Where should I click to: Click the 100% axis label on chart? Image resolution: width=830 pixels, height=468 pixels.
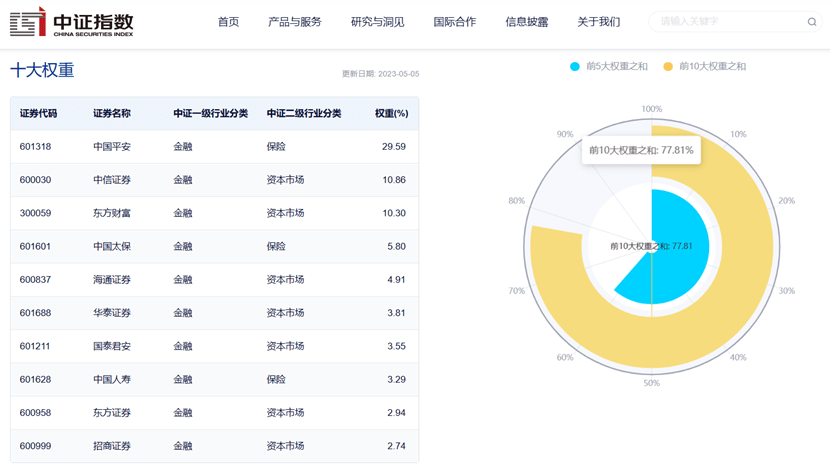click(652, 109)
